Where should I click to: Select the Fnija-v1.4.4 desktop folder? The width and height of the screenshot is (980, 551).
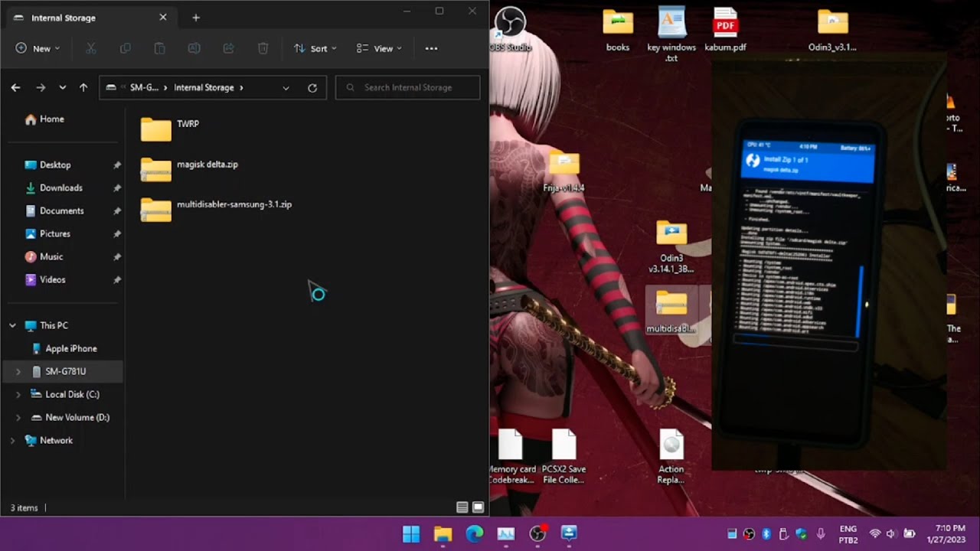click(564, 171)
